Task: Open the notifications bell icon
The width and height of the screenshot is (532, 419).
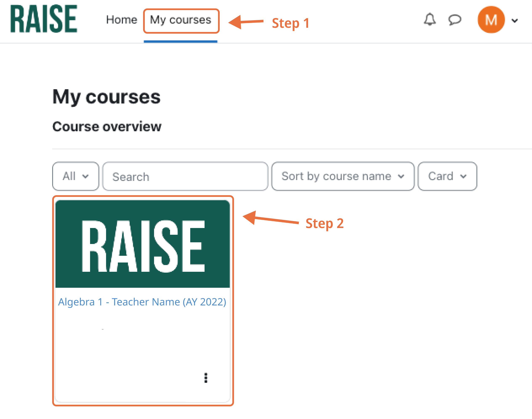Action: coord(430,20)
